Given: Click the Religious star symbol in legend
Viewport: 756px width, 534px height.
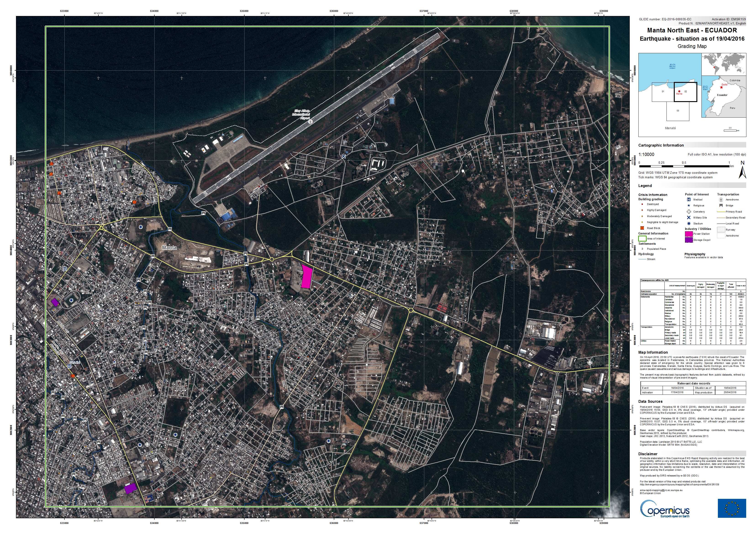Looking at the screenshot, I should pyautogui.click(x=688, y=205).
